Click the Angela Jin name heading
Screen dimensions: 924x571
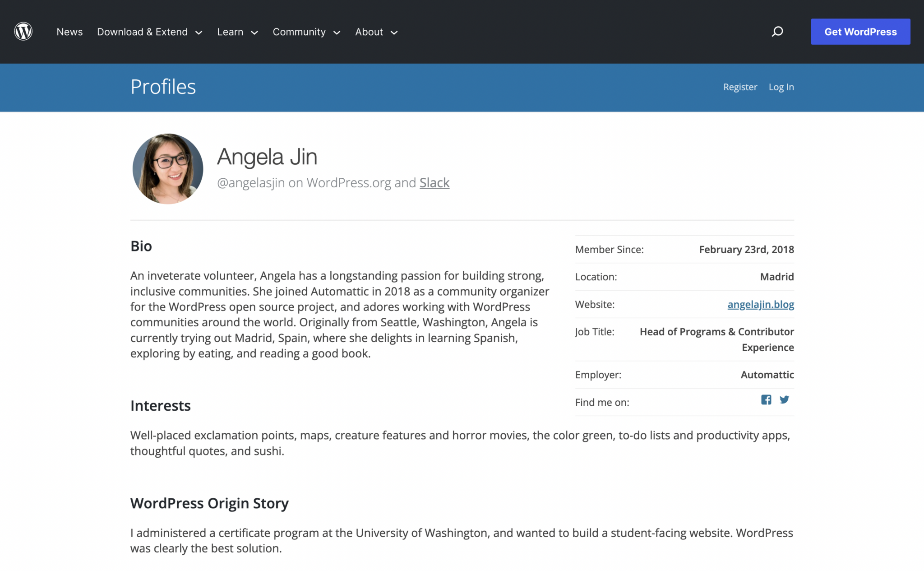tap(267, 157)
